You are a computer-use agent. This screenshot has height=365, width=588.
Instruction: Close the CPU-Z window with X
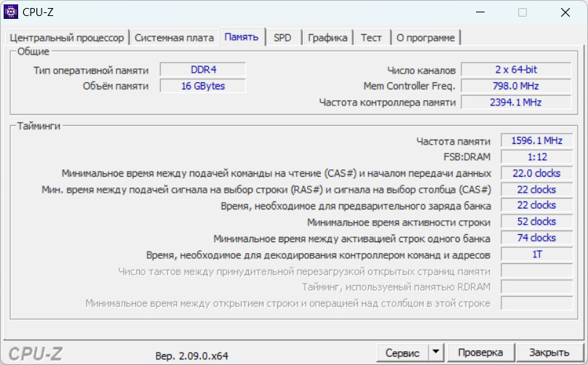[x=565, y=12]
